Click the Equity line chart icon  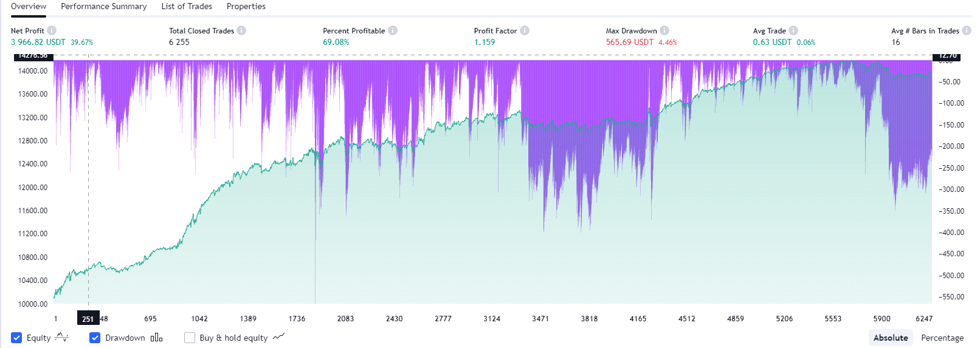point(61,338)
